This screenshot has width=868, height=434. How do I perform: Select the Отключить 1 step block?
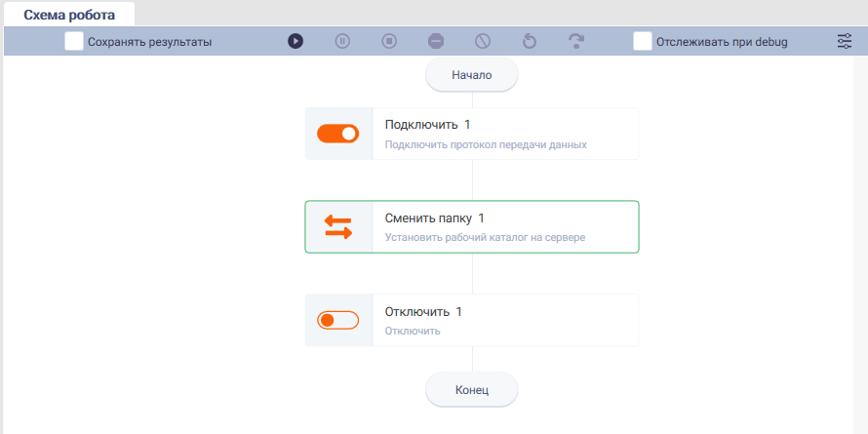click(x=472, y=320)
